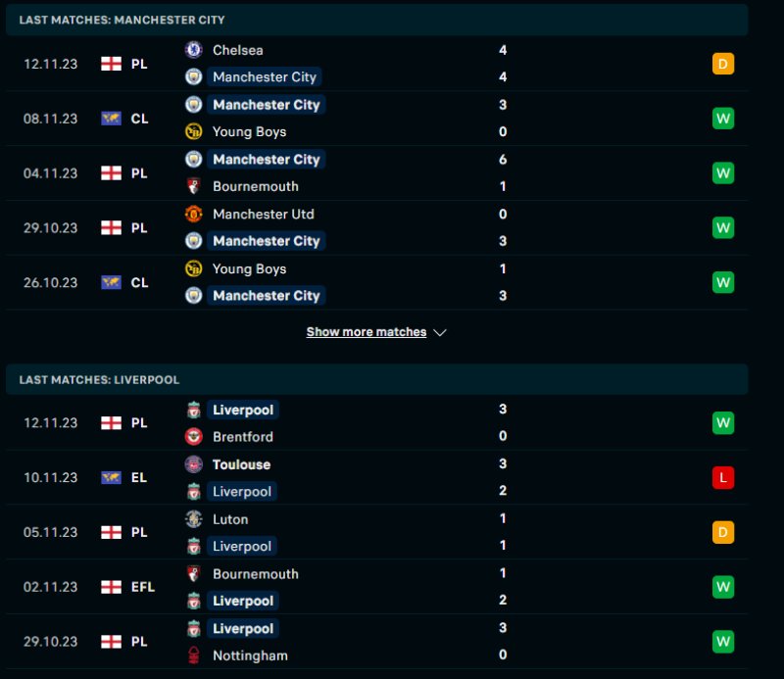Open the Show more matches link

tap(366, 332)
